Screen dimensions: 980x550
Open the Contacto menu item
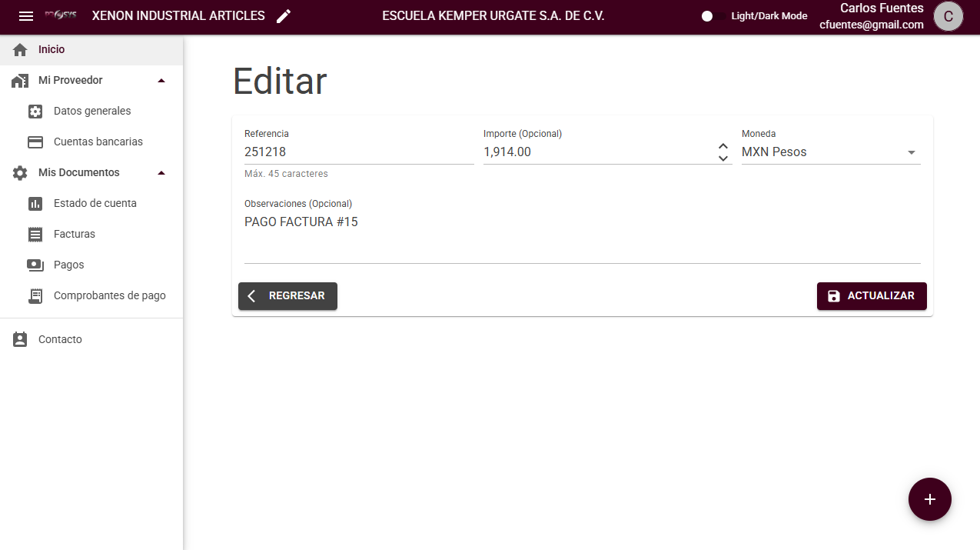pyautogui.click(x=60, y=339)
